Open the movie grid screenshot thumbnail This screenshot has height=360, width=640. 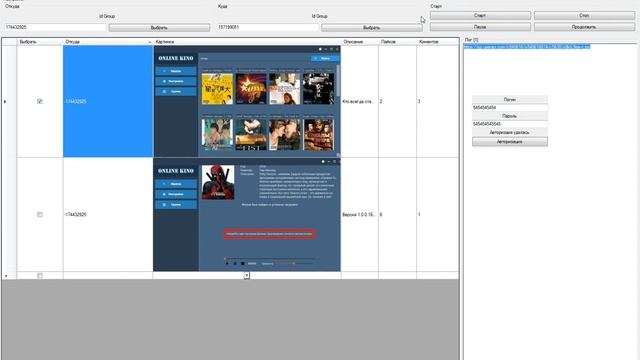247,101
